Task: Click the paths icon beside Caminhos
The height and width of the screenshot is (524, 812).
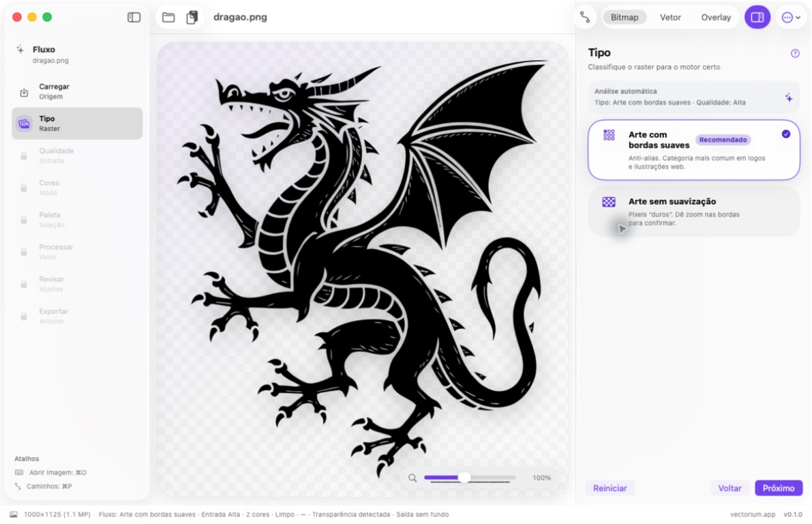Action: (x=18, y=486)
